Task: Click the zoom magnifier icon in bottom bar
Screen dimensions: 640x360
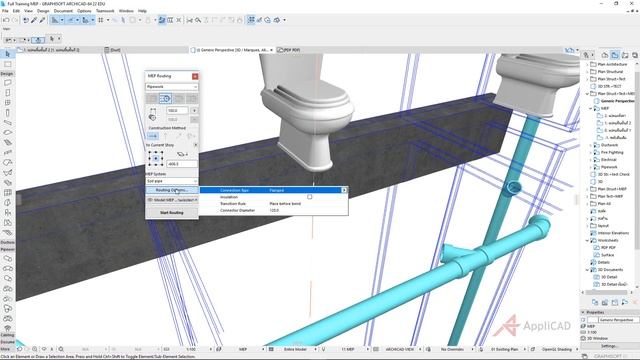Action: tap(61, 349)
